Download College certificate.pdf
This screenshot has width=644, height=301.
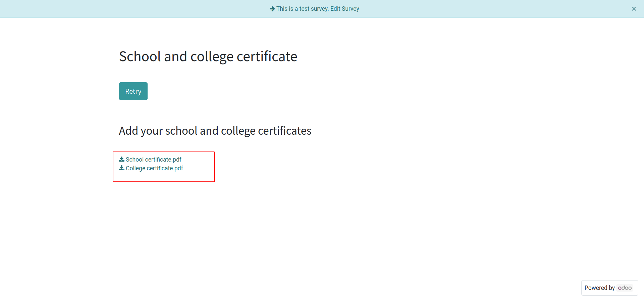click(x=154, y=168)
